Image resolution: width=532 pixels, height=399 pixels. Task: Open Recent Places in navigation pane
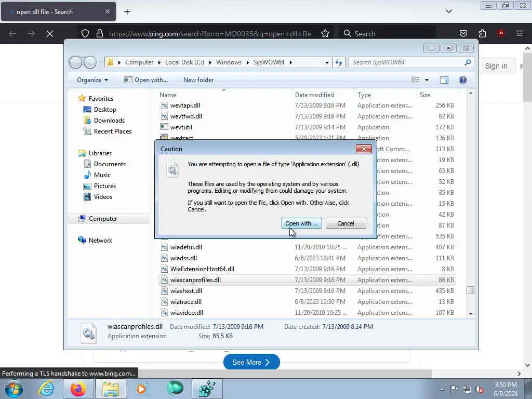click(x=112, y=131)
